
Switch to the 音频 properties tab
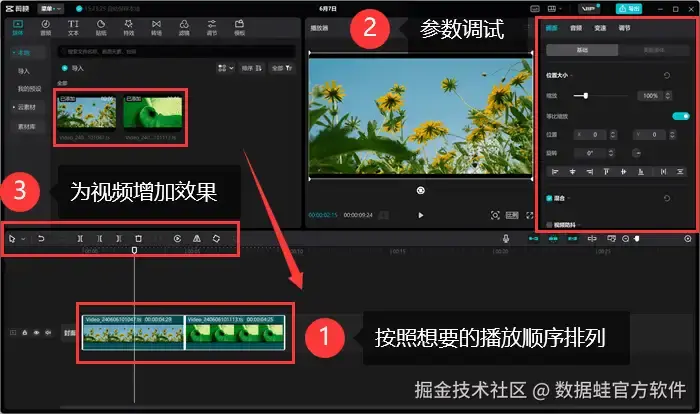[x=576, y=28]
